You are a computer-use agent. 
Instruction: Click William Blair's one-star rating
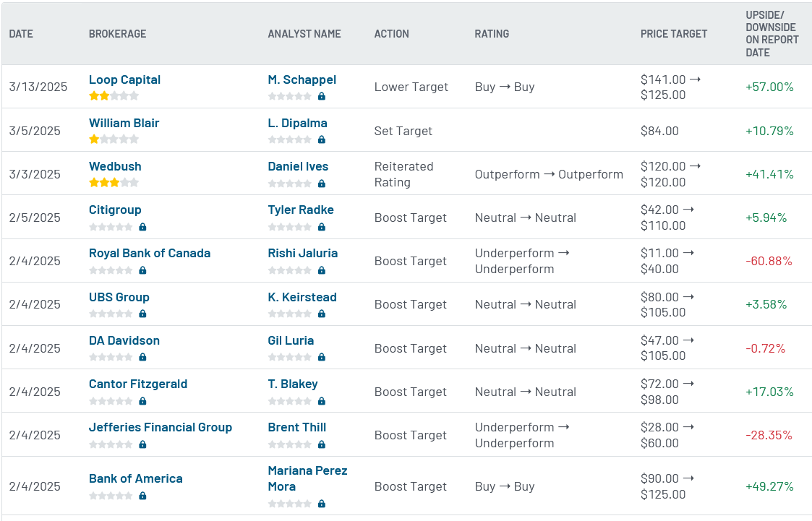(x=114, y=139)
